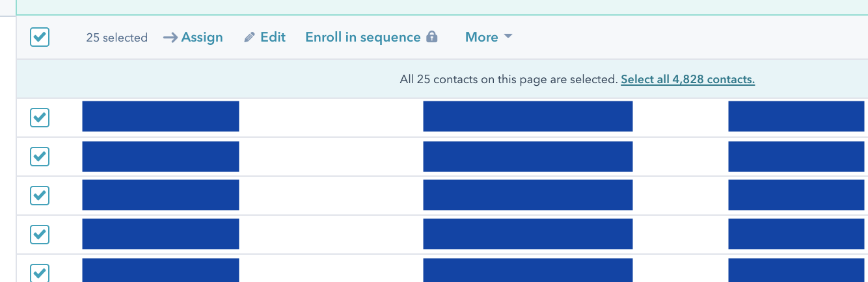Screen dimensions: 868x282
Task: Click the third row's rightmost redacted cell
Action: 798,195
